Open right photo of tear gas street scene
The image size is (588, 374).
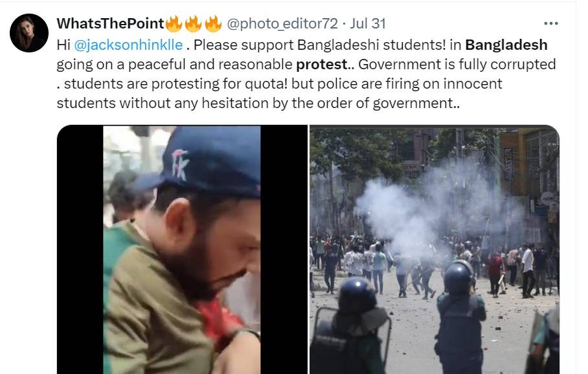click(435, 249)
